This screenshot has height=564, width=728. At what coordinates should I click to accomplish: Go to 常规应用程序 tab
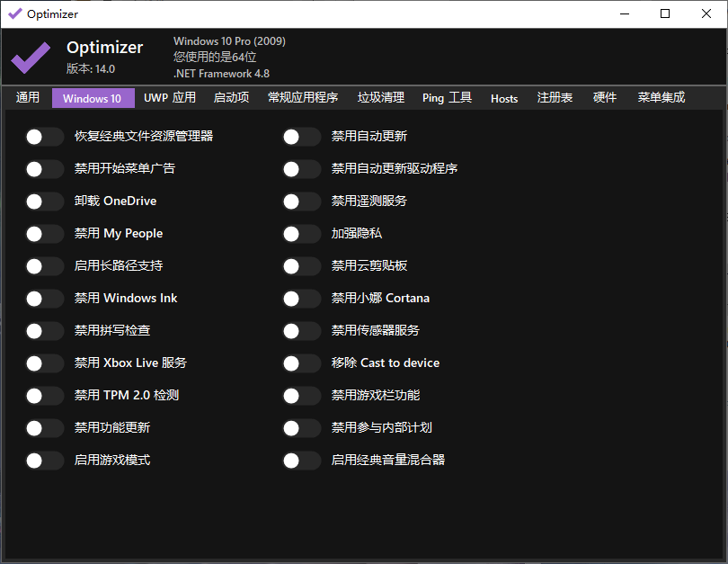tap(303, 97)
